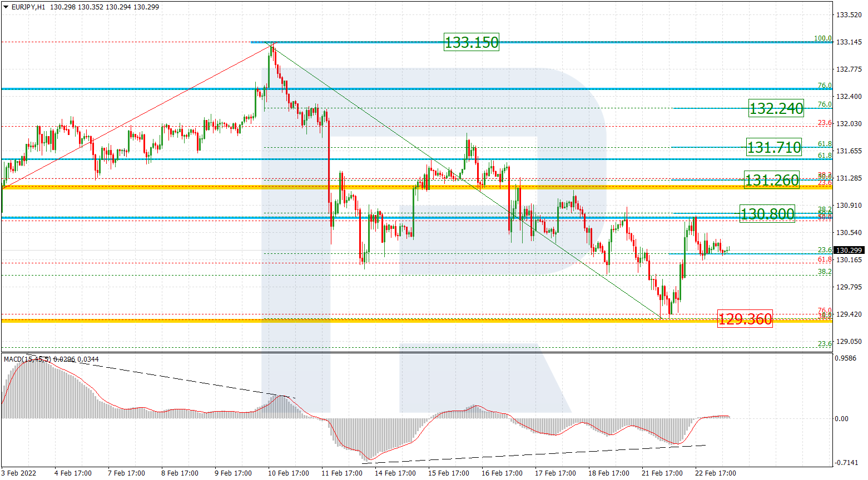Click 129.050 on the price axis
The image size is (868, 480).
849,342
